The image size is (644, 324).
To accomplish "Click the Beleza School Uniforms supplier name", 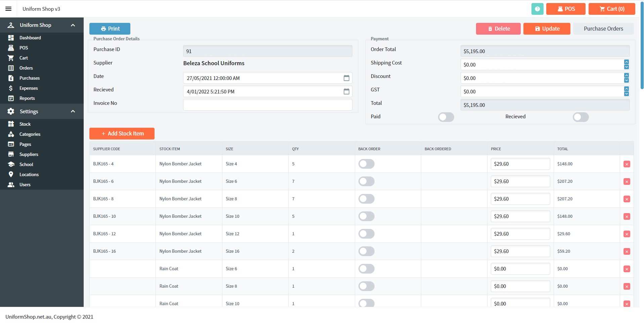I will coord(214,63).
